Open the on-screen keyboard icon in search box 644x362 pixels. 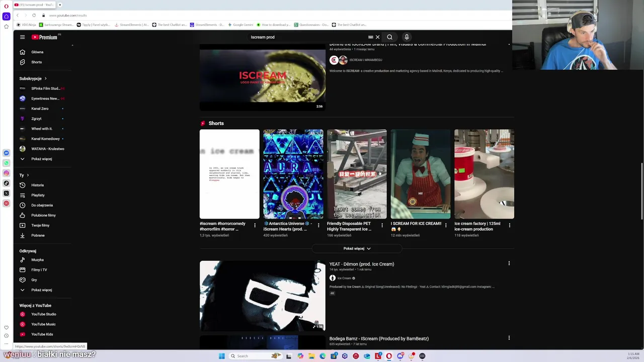coord(370,37)
